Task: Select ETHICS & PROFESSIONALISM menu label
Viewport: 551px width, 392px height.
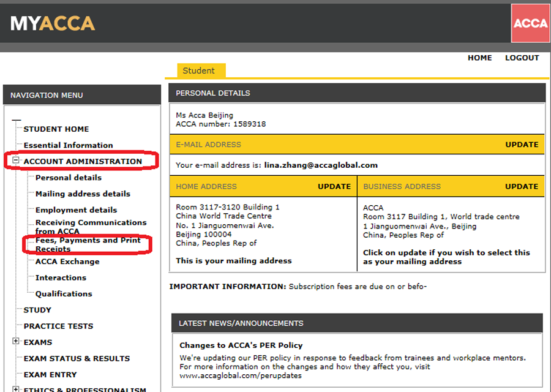Action: [84, 389]
